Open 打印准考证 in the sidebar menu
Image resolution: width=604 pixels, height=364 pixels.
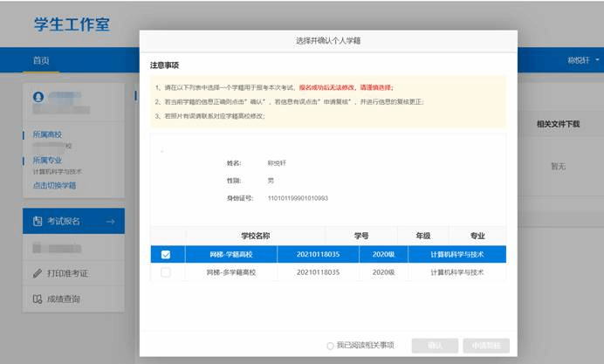click(66, 273)
